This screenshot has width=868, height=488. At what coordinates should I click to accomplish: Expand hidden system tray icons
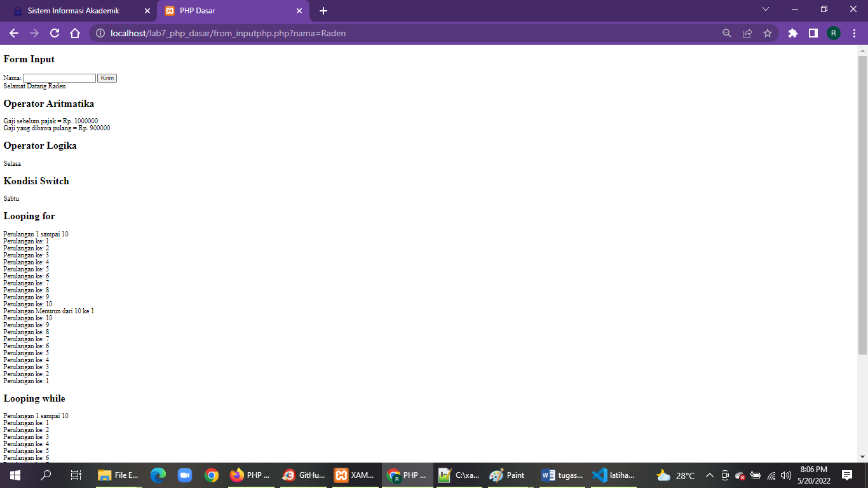710,475
